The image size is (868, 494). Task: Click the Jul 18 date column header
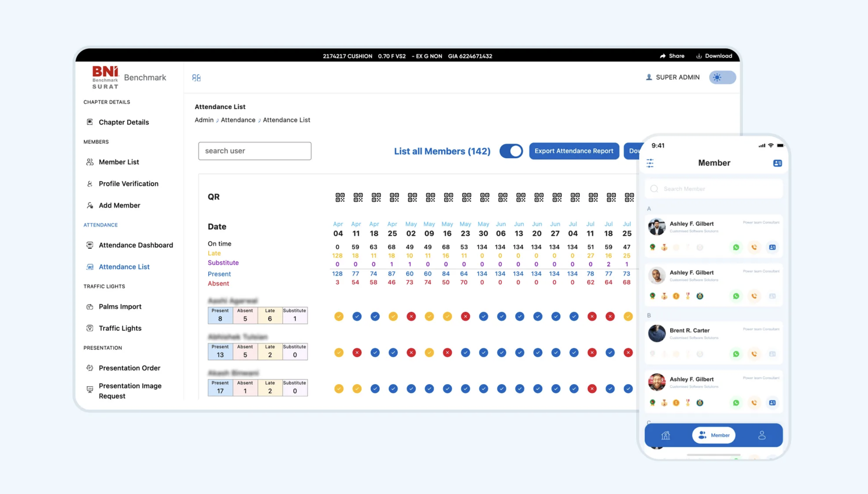pos(608,229)
